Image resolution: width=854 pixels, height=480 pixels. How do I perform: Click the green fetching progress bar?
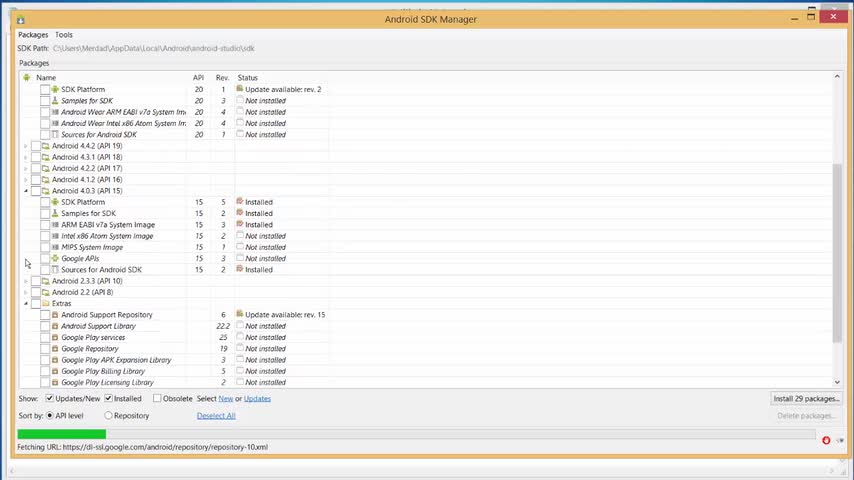tap(62, 434)
